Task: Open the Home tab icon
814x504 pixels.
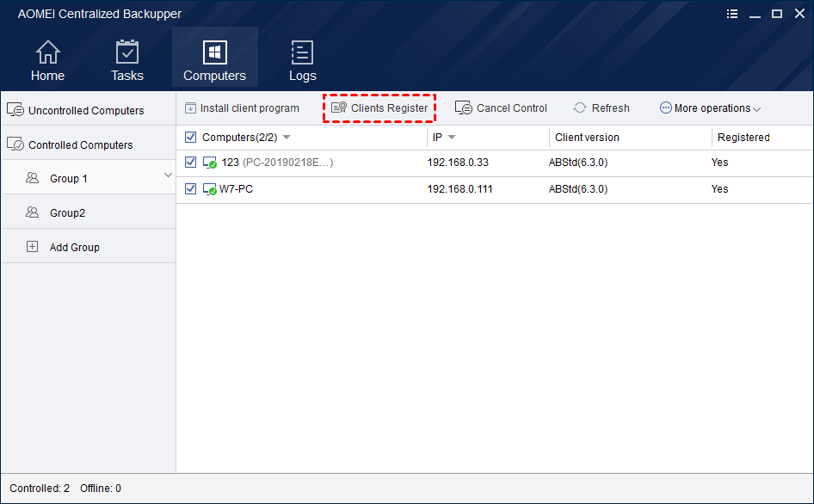Action: [48, 52]
